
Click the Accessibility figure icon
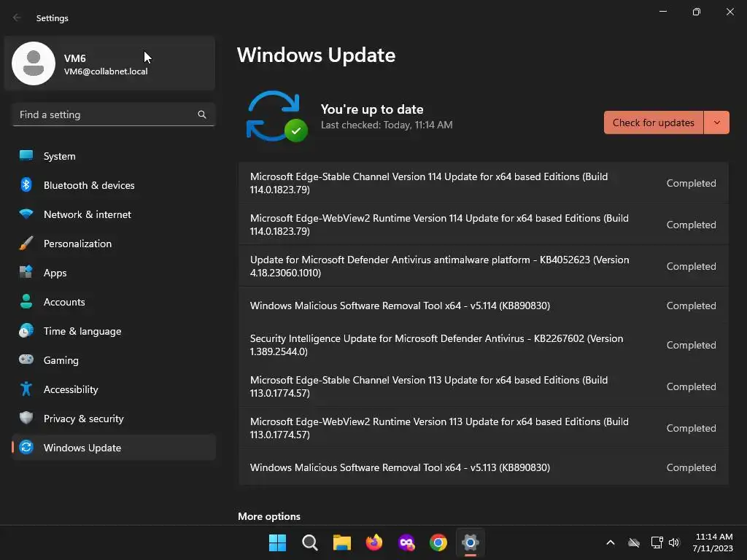[26, 389]
